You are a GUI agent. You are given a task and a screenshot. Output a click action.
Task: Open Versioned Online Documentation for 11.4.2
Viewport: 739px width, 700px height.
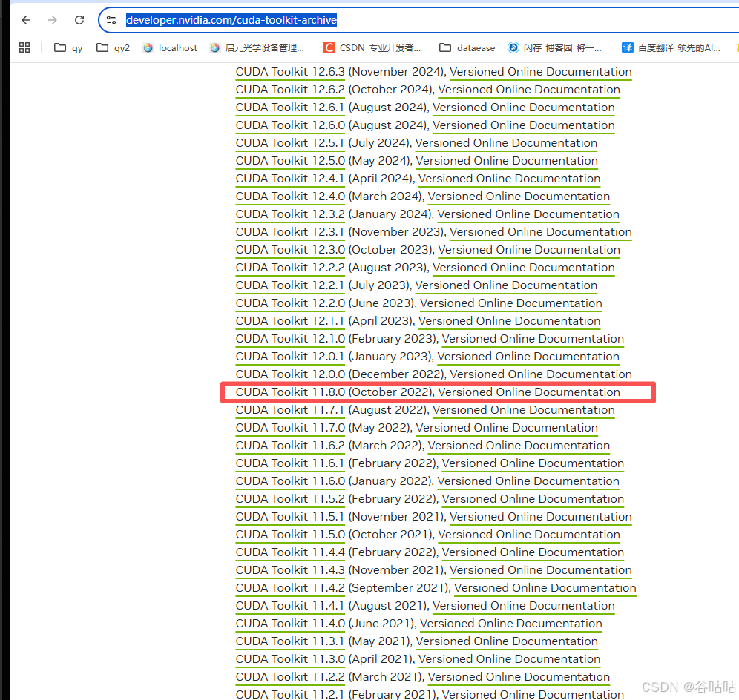pos(545,588)
